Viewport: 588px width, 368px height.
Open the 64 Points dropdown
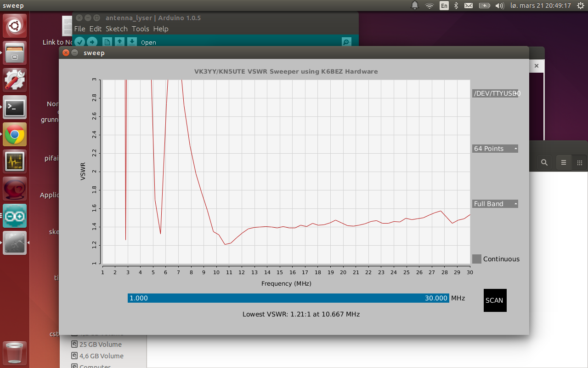[x=495, y=148]
